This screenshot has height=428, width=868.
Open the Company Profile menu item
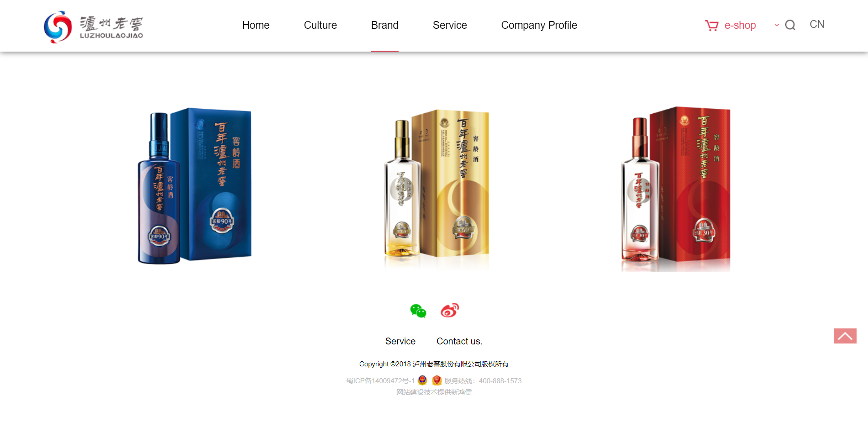click(539, 25)
